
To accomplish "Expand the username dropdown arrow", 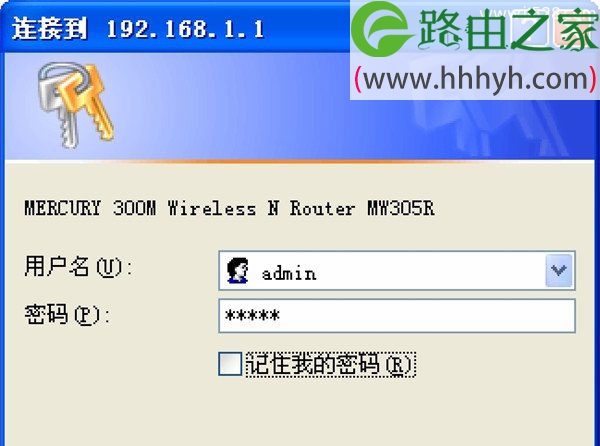I will 559,270.
